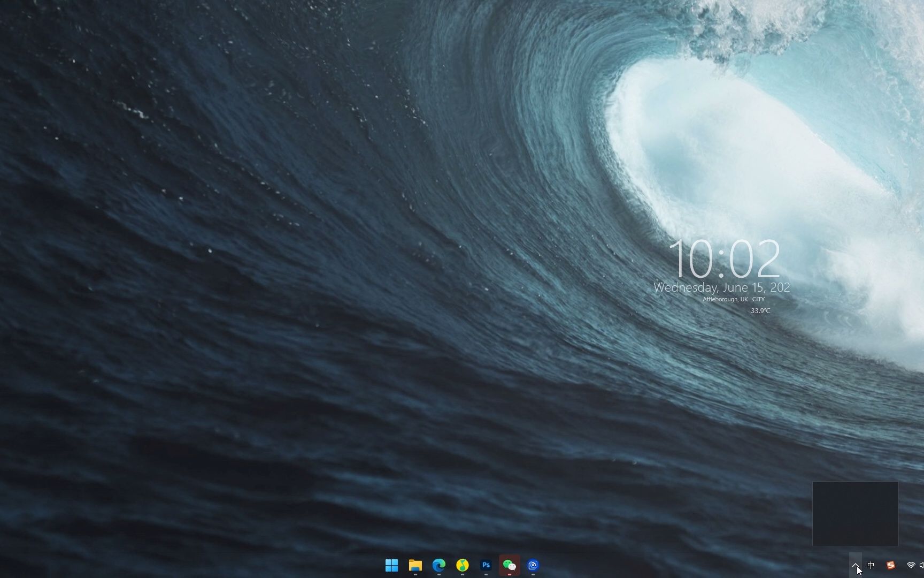The width and height of the screenshot is (924, 578).
Task: Switch the input method language indicator
Action: [871, 565]
